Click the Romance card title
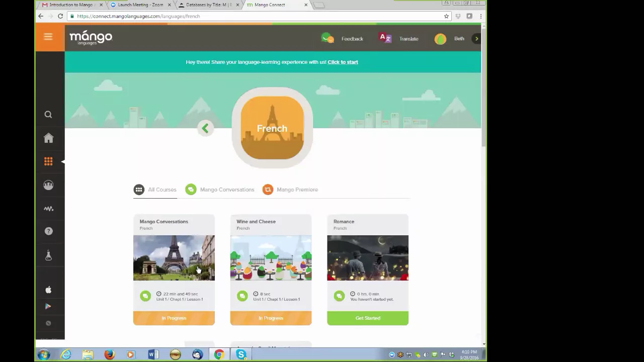Screen dimensions: 644x362 (x=344, y=222)
